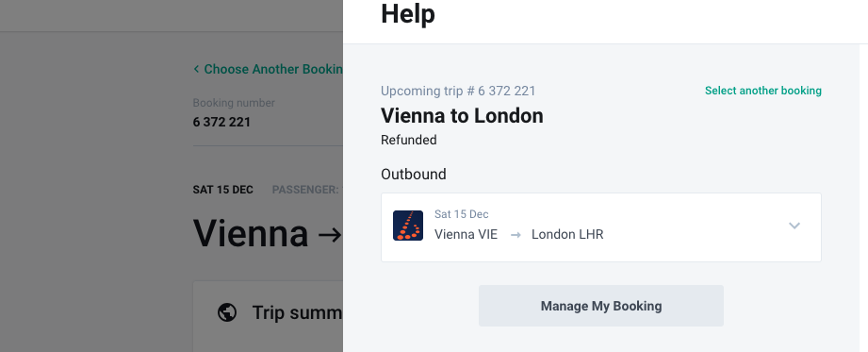The image size is (868, 352).
Task: Click the Manage My Booking button
Action: pyautogui.click(x=600, y=306)
